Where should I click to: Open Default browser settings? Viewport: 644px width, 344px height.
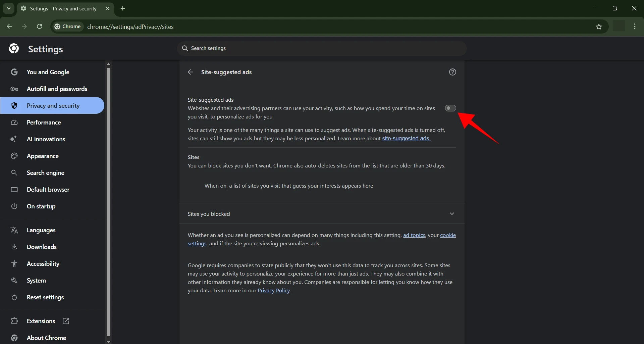[x=53, y=190]
